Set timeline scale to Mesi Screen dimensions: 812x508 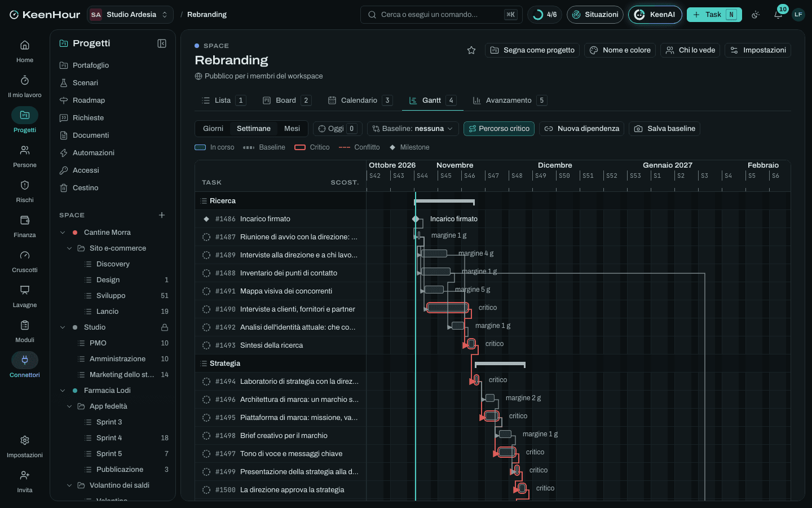292,129
